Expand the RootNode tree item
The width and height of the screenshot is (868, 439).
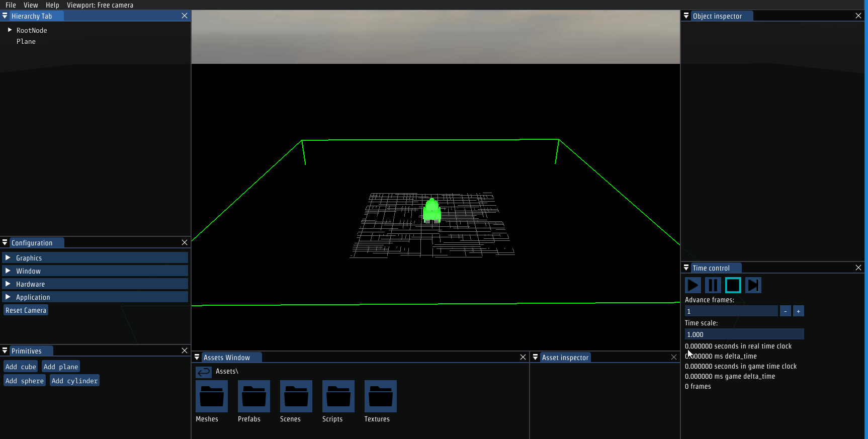10,30
